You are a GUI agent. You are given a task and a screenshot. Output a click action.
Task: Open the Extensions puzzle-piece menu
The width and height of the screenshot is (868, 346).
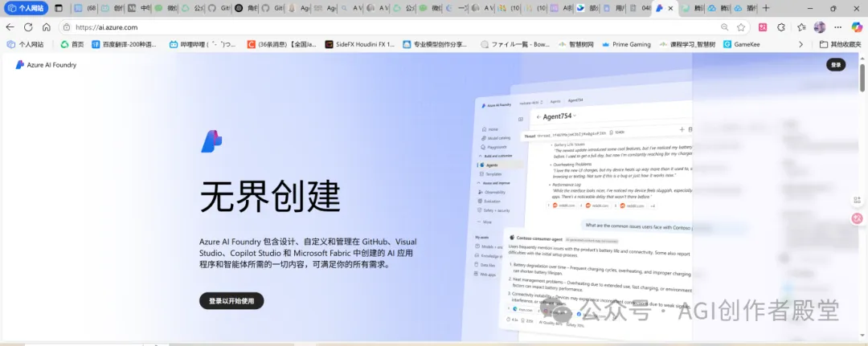781,27
